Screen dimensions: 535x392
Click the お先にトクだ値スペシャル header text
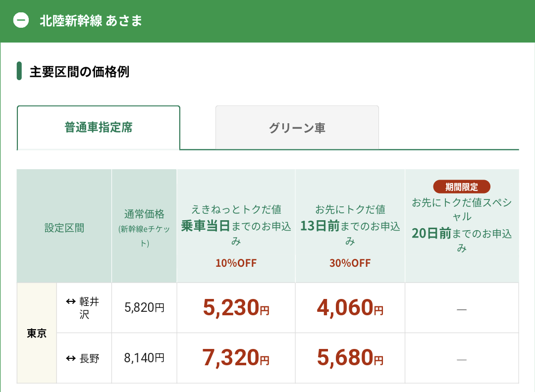[x=462, y=209]
